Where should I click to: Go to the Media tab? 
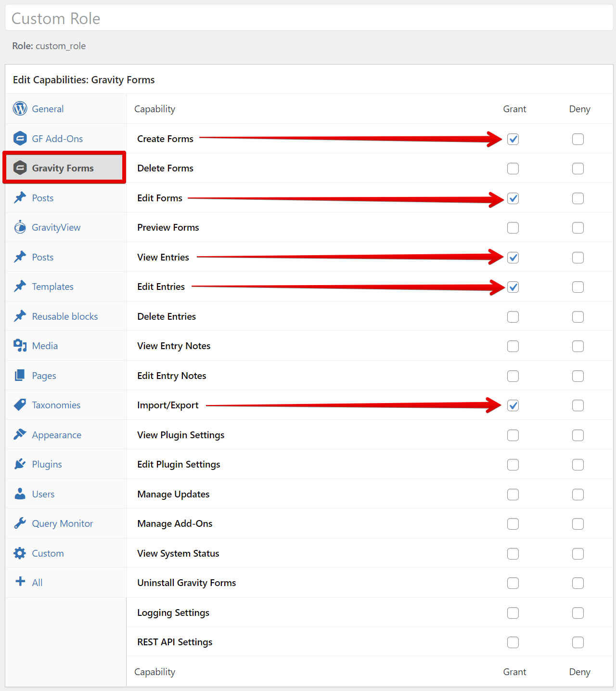(66, 346)
